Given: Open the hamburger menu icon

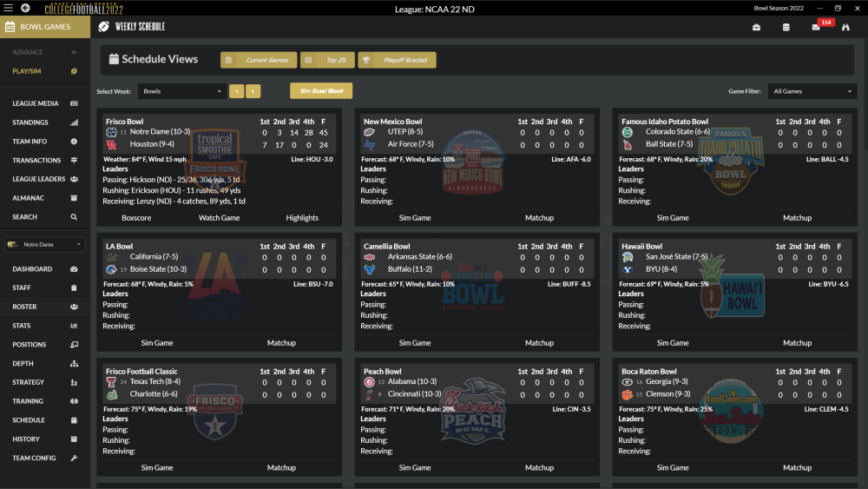Looking at the screenshot, I should [8, 8].
